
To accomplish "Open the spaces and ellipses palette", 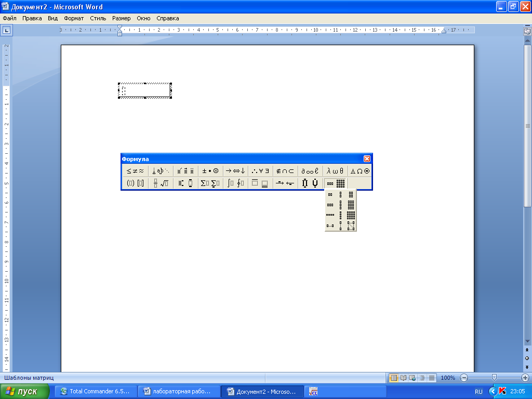I will coord(161,171).
